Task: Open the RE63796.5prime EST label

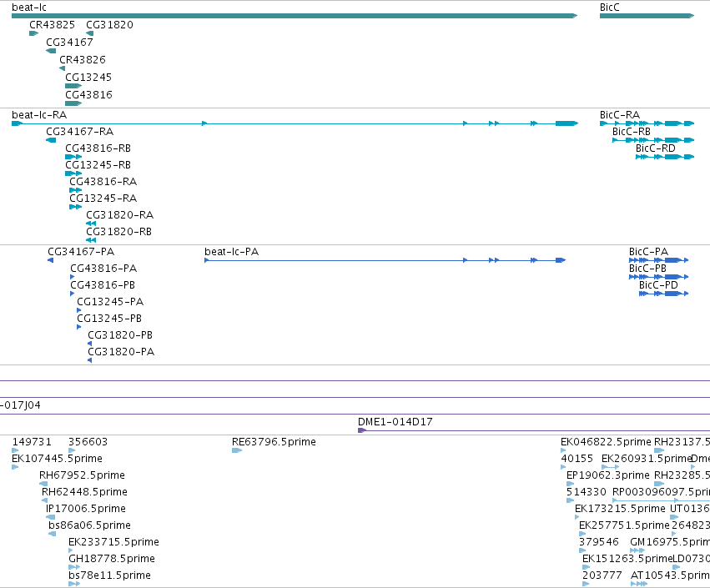Action: 274,442
